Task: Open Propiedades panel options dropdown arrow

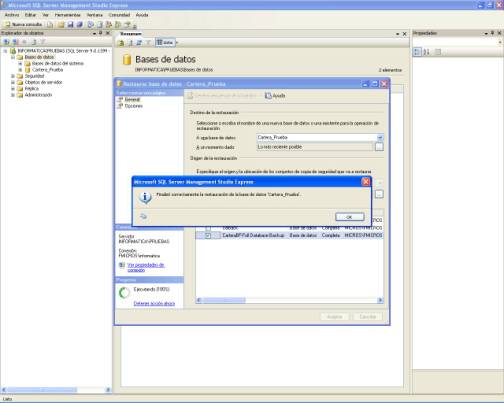Action: click(x=486, y=33)
